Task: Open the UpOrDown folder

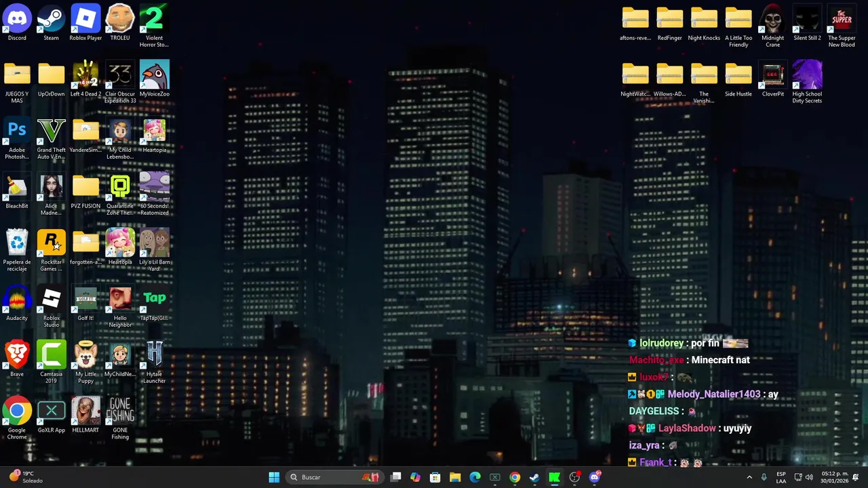Action: (x=52, y=79)
